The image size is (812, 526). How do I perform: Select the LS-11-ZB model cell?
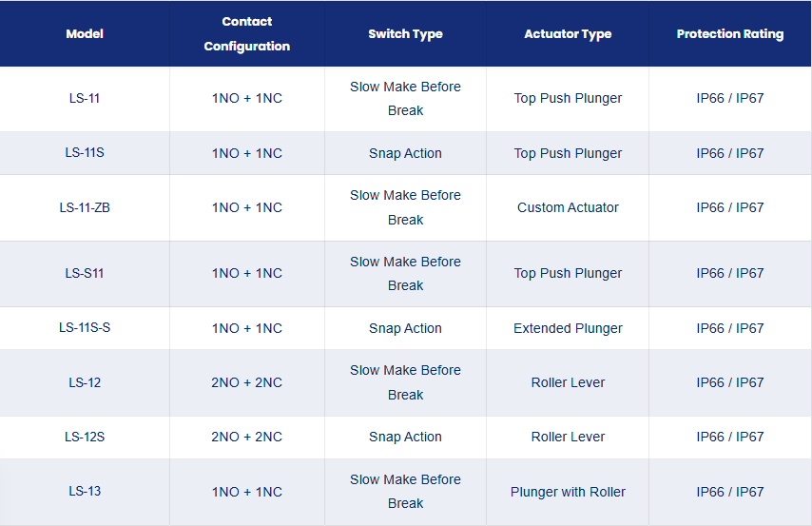pos(85,207)
